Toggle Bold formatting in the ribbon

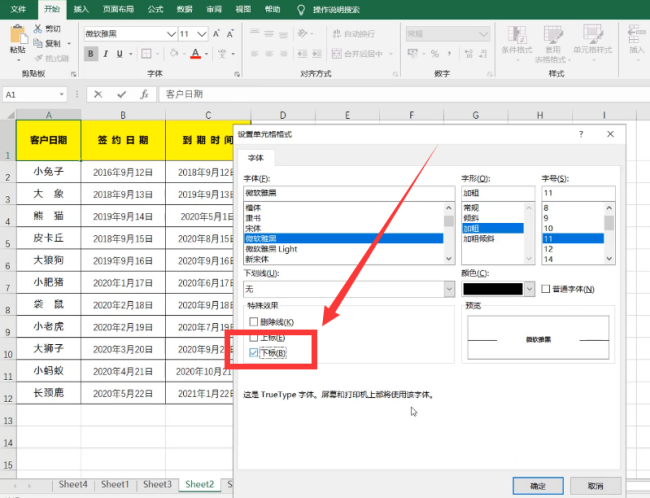click(91, 54)
